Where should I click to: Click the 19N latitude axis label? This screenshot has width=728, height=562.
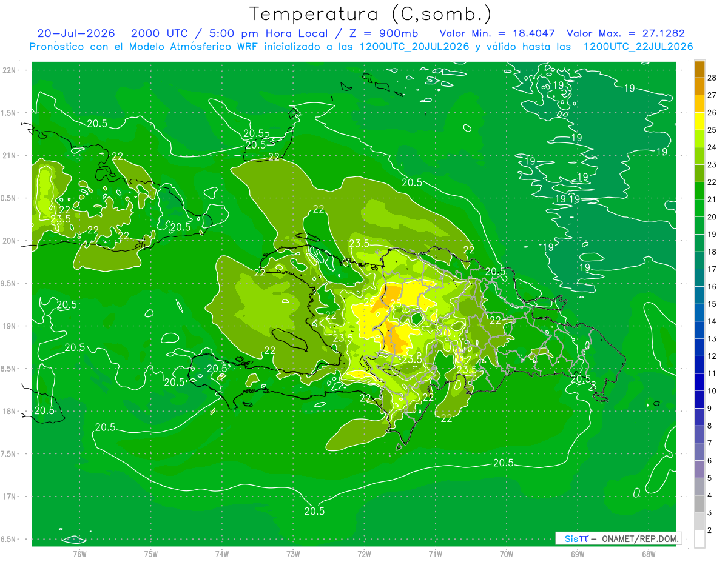coord(10,326)
